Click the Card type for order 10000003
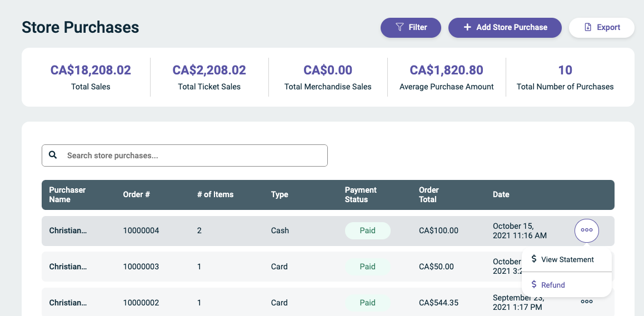Viewport: 644px width, 316px height. click(279, 267)
